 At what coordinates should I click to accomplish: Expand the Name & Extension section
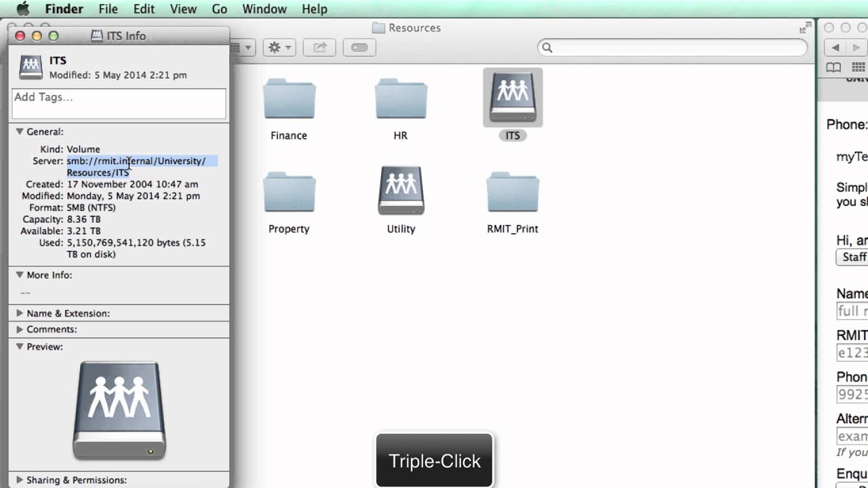pyautogui.click(x=20, y=313)
